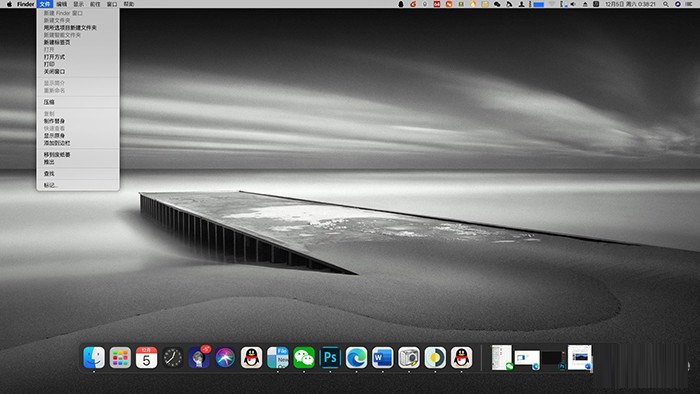Open Microsoft Word from the Dock
This screenshot has width=700, height=394.
click(383, 357)
